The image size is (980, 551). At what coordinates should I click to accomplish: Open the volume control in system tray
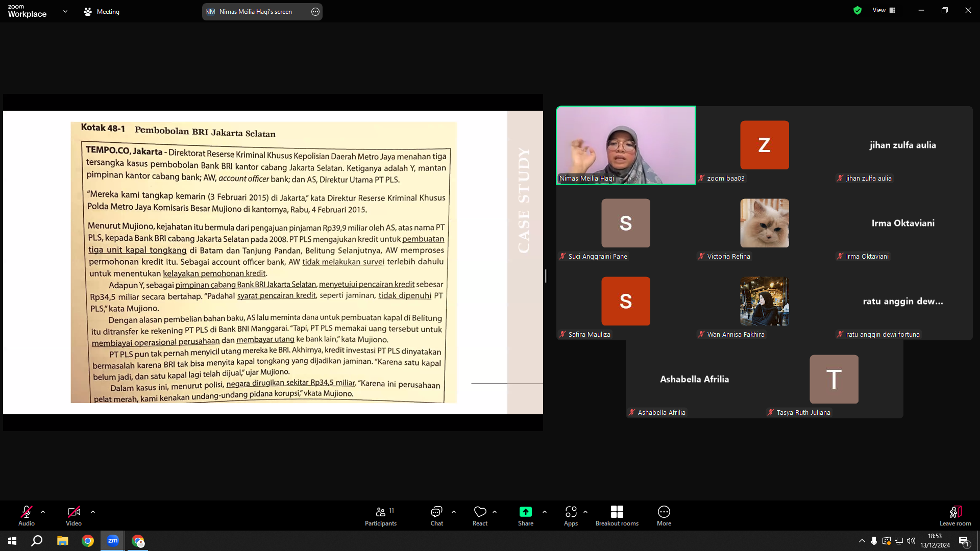pos(911,541)
